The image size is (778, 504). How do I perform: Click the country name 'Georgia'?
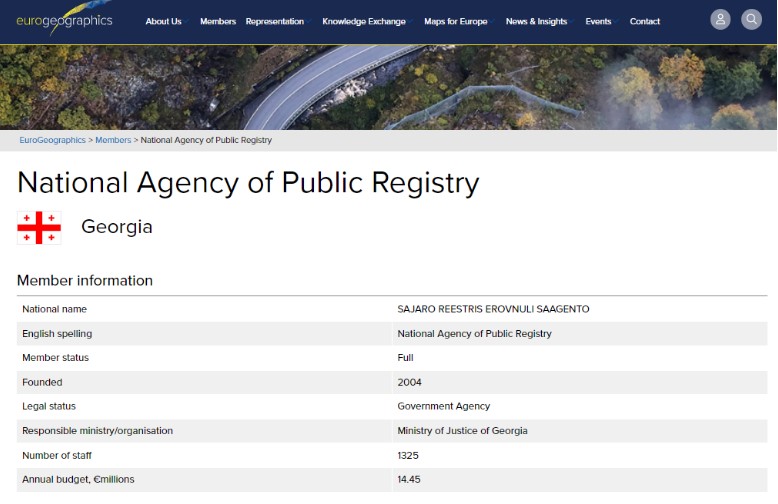click(117, 227)
